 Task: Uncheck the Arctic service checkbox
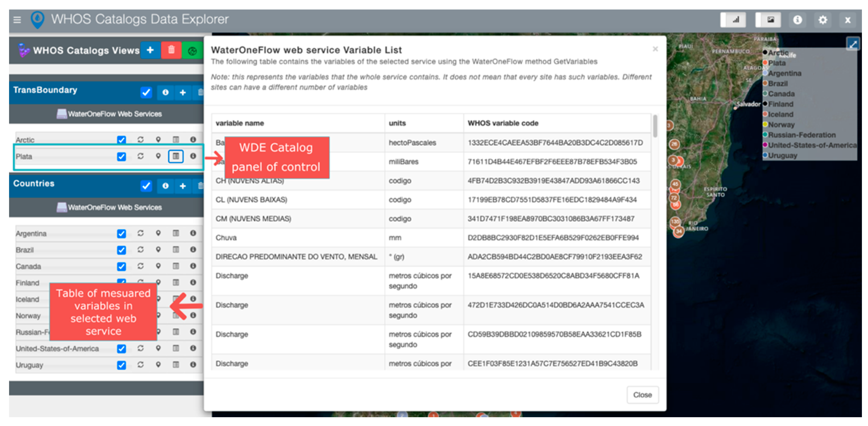coord(121,140)
